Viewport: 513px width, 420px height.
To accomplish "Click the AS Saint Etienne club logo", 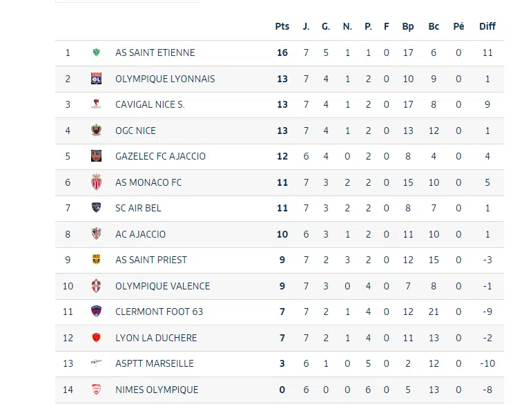I will (x=97, y=52).
